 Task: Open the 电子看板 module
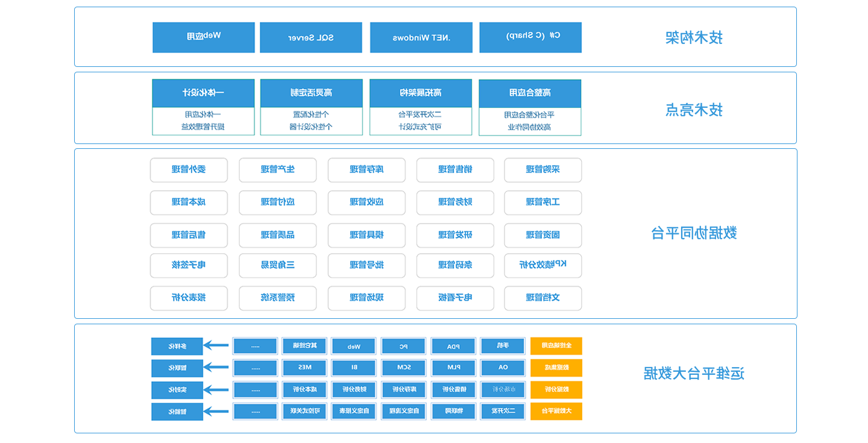tap(455, 298)
